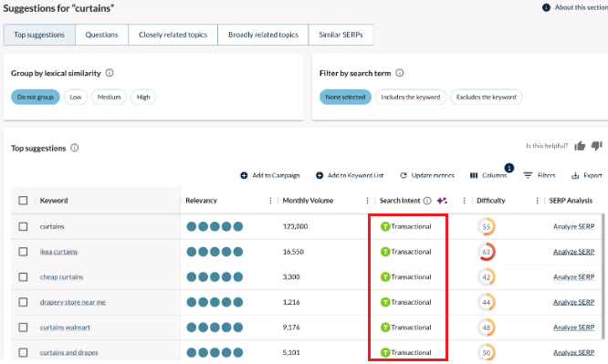Open the Broadly related topics tab

click(263, 35)
